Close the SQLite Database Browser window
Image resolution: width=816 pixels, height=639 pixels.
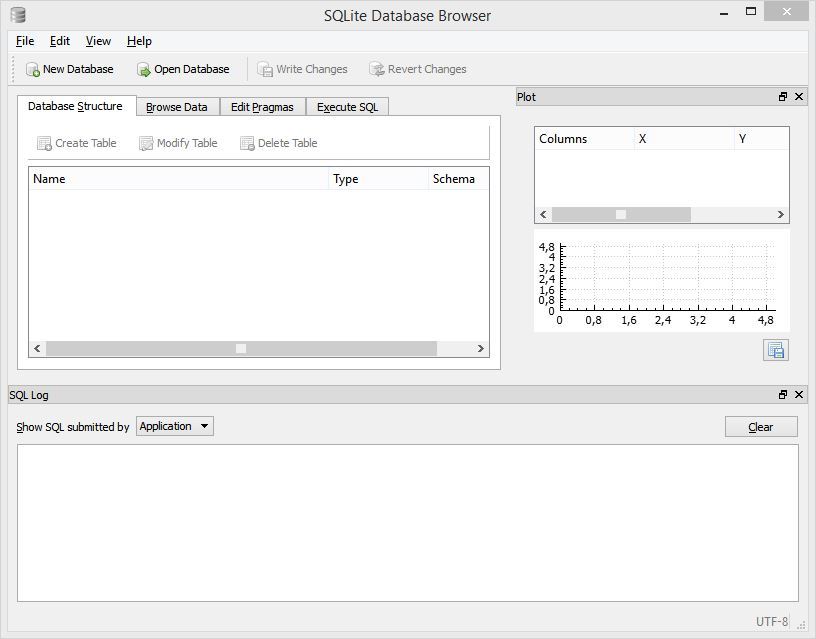tap(786, 11)
